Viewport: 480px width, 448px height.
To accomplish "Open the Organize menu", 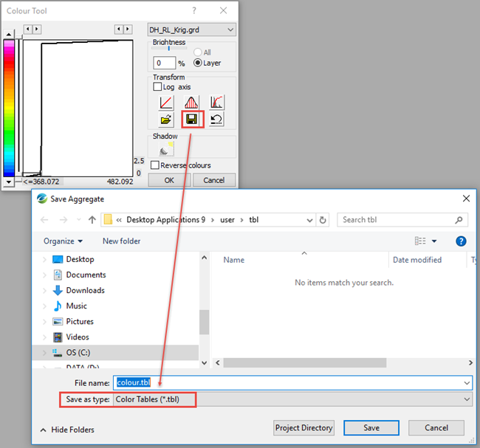I will (63, 241).
